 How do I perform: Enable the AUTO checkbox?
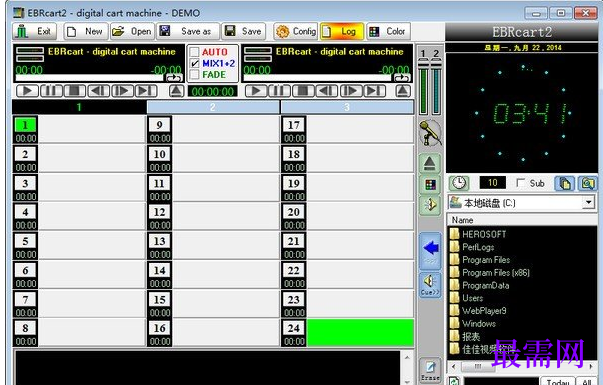[x=195, y=52]
